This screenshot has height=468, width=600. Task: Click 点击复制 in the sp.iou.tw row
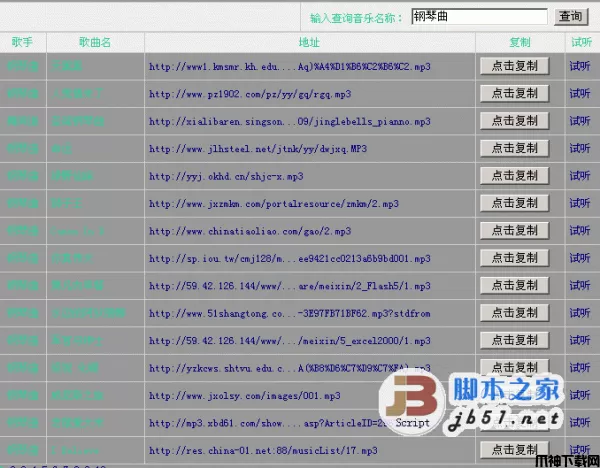click(x=515, y=258)
